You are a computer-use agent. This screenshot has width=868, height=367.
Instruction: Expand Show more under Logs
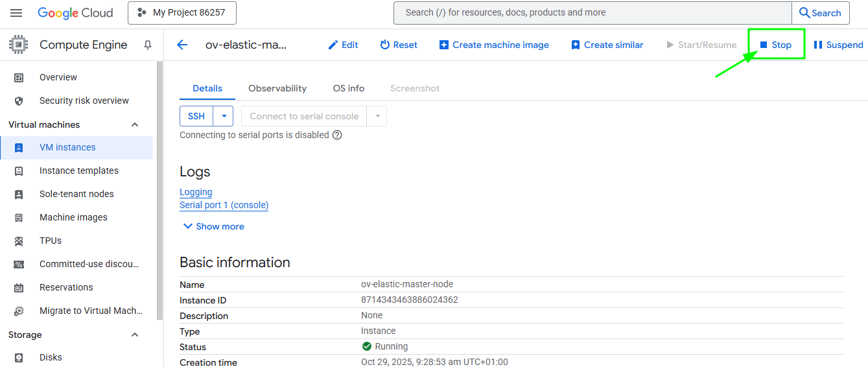(214, 226)
